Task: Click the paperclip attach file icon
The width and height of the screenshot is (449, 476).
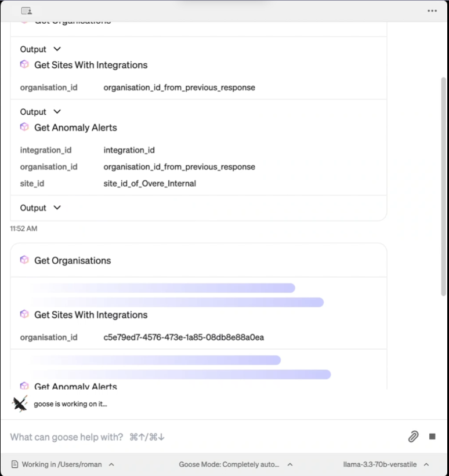Action: click(x=413, y=437)
